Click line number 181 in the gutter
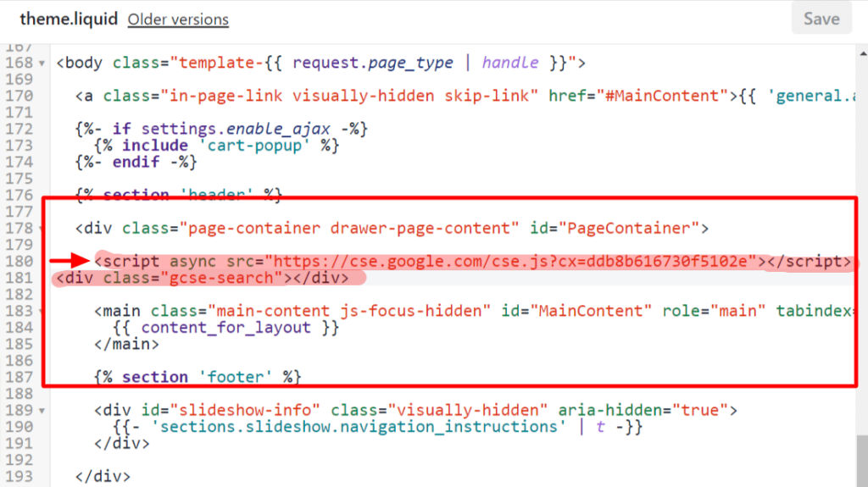868x487 pixels. click(x=17, y=278)
